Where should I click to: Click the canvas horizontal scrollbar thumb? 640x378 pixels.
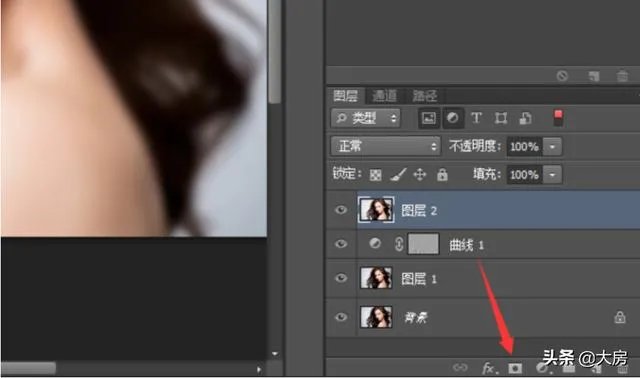click(28, 368)
